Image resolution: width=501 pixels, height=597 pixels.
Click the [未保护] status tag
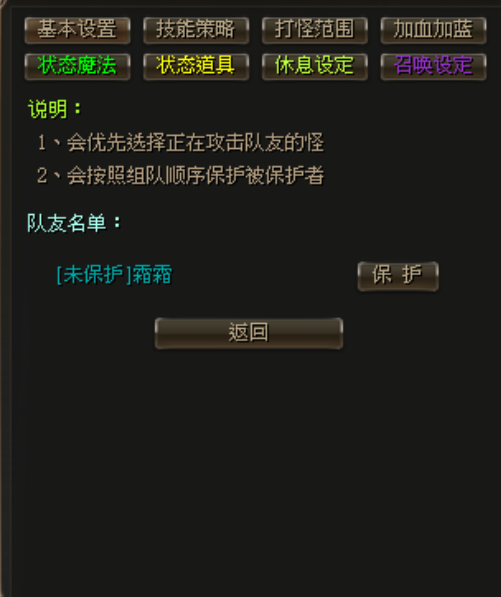(x=94, y=275)
